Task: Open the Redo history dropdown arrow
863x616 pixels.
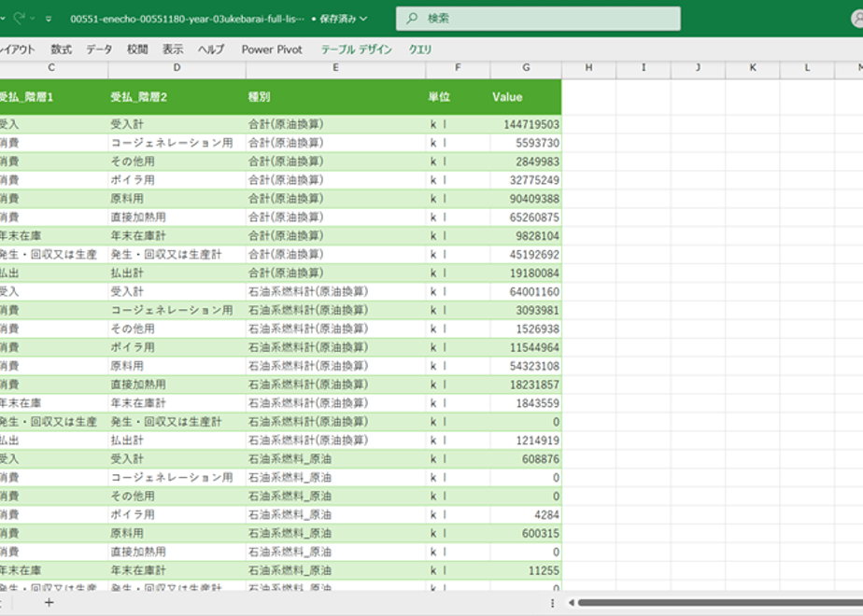Action: 33,19
